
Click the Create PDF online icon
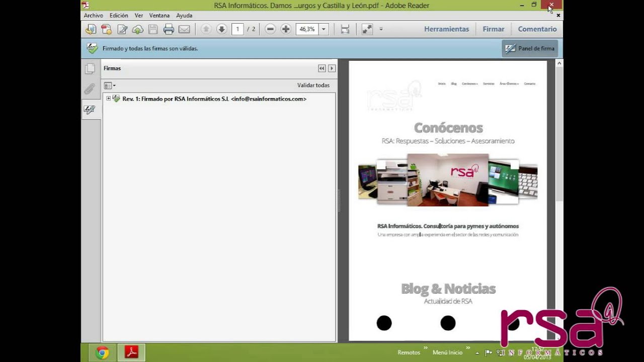106,29
